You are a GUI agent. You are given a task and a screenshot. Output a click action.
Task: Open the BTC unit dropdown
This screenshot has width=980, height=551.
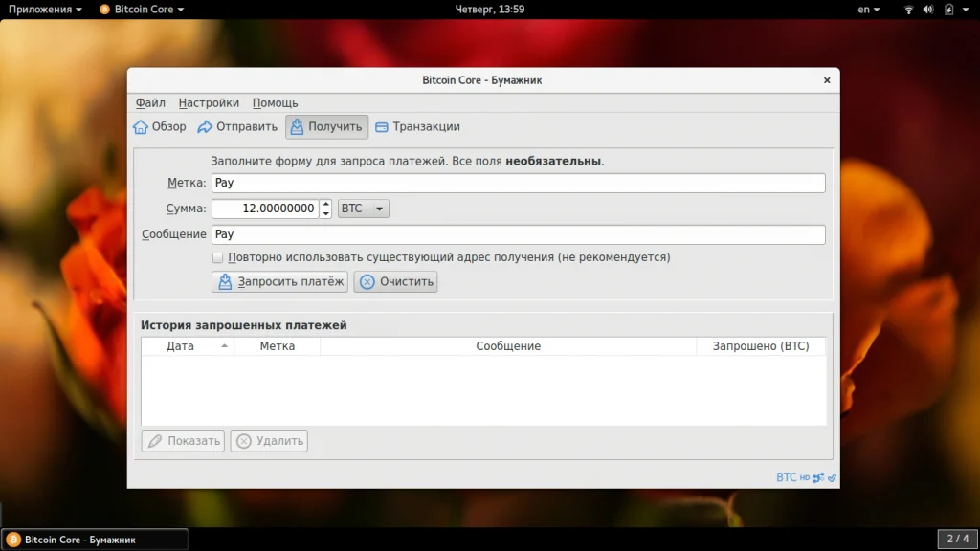pos(363,209)
